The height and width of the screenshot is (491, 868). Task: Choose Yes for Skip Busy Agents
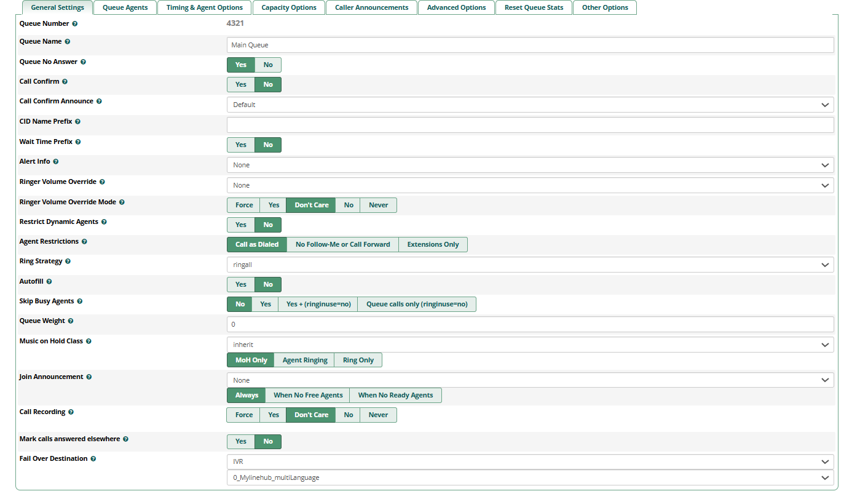266,304
